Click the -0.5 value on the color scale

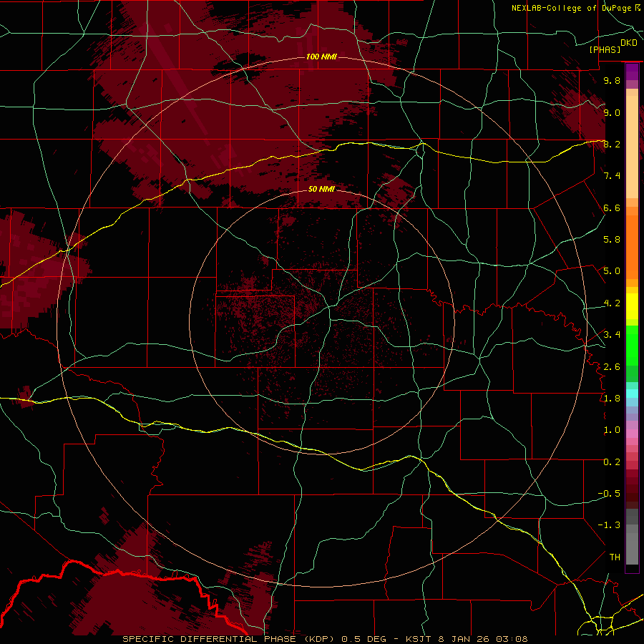(x=609, y=493)
